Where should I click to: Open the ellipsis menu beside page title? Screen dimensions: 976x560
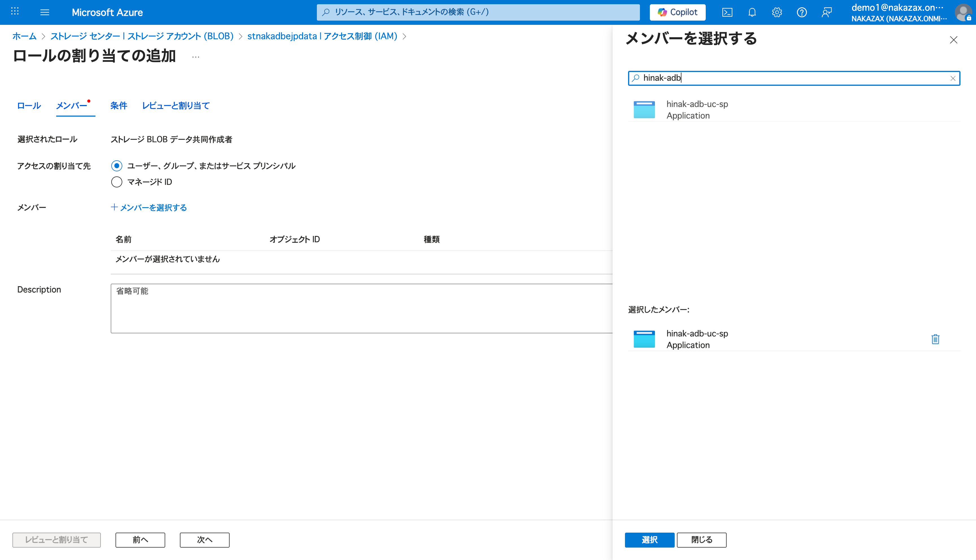point(195,57)
